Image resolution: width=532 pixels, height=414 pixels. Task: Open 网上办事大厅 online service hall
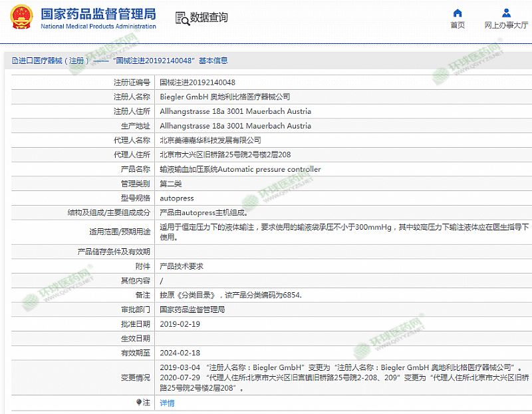point(506,25)
